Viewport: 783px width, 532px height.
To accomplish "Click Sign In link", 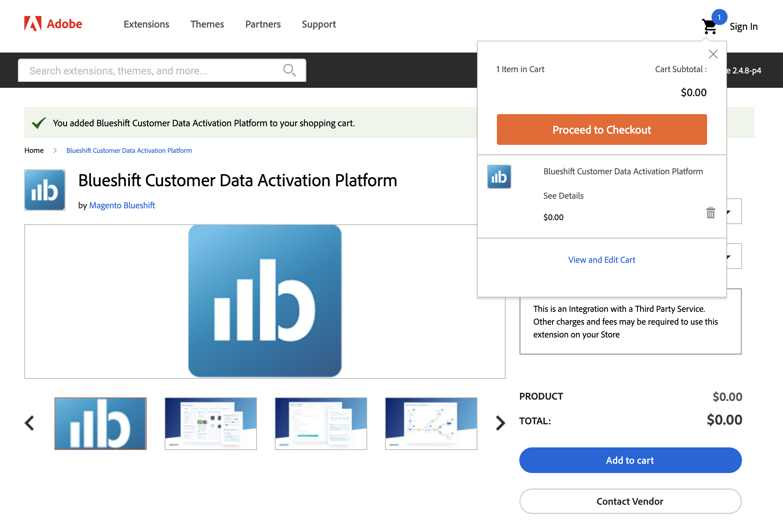I will (x=743, y=26).
